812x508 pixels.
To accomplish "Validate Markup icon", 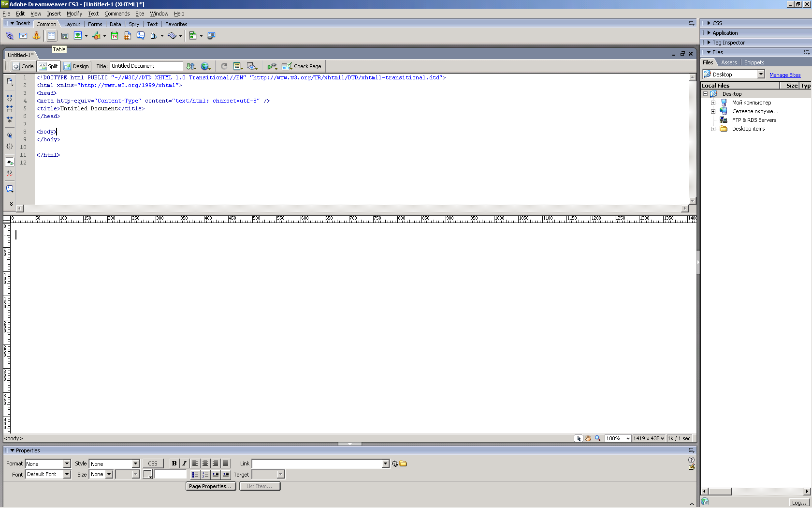I will (x=272, y=66).
